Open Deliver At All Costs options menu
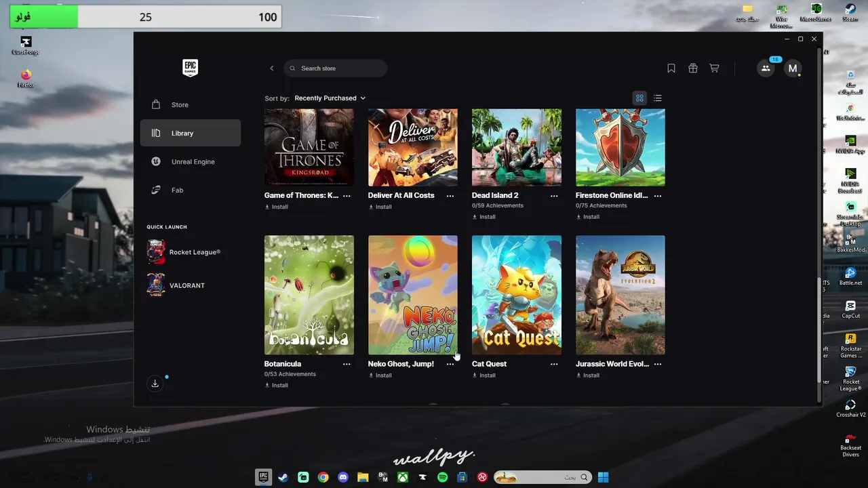 (x=450, y=196)
